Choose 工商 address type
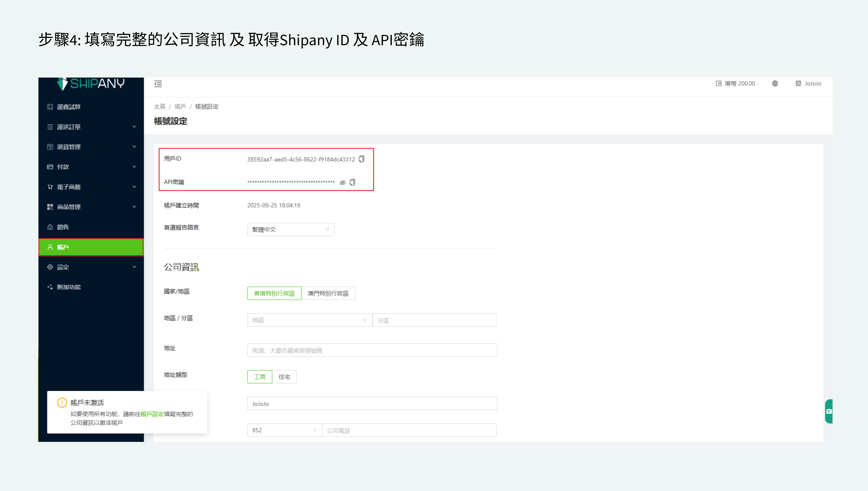The width and height of the screenshot is (868, 491). pyautogui.click(x=260, y=377)
